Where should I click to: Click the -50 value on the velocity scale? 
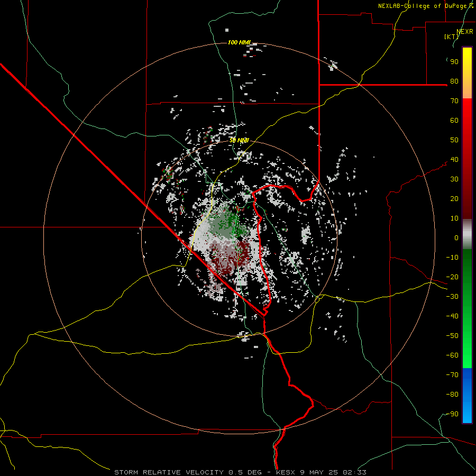pos(452,336)
